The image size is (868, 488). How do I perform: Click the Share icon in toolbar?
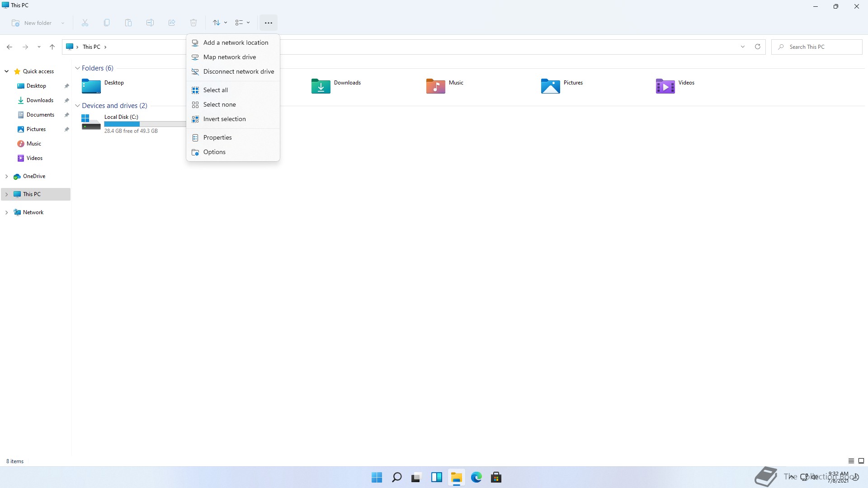pyautogui.click(x=172, y=23)
